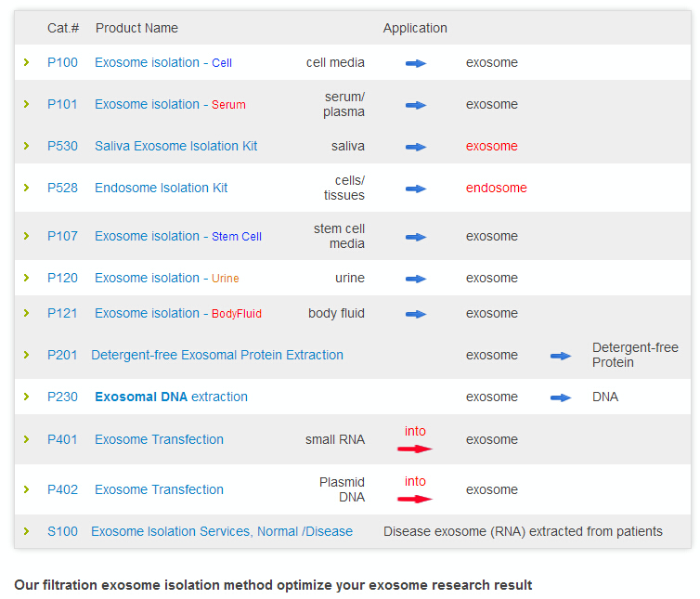Open Exosomal DNA extraction product link
The width and height of the screenshot is (700, 599).
pos(171,397)
